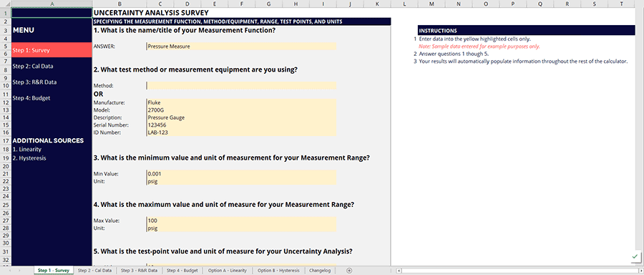Select column M header

(x=431, y=4)
